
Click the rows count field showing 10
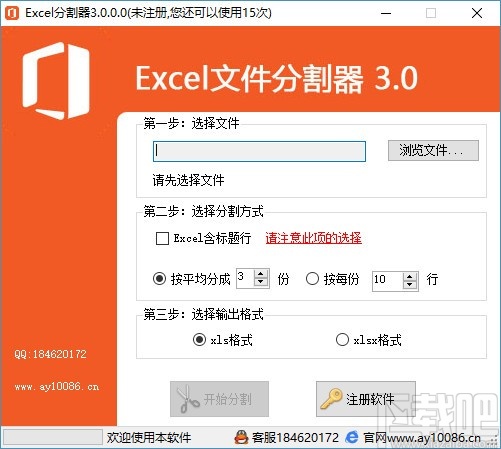pos(387,281)
